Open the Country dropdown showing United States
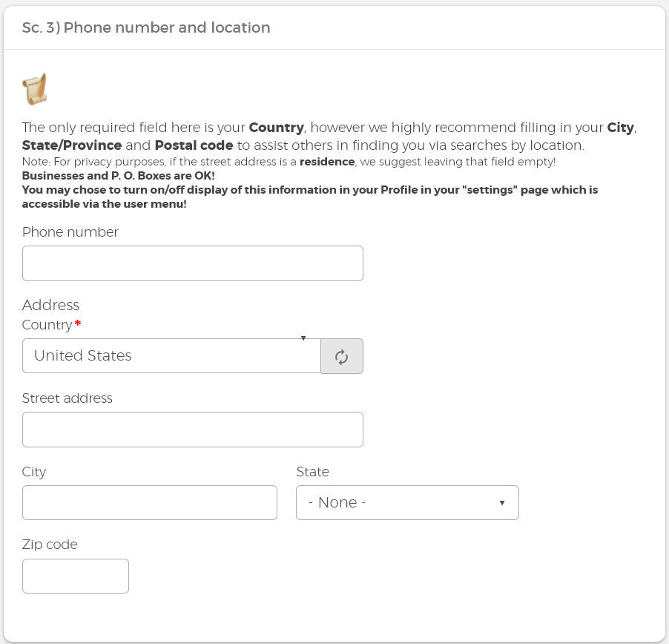The height and width of the screenshot is (644, 669). click(171, 356)
